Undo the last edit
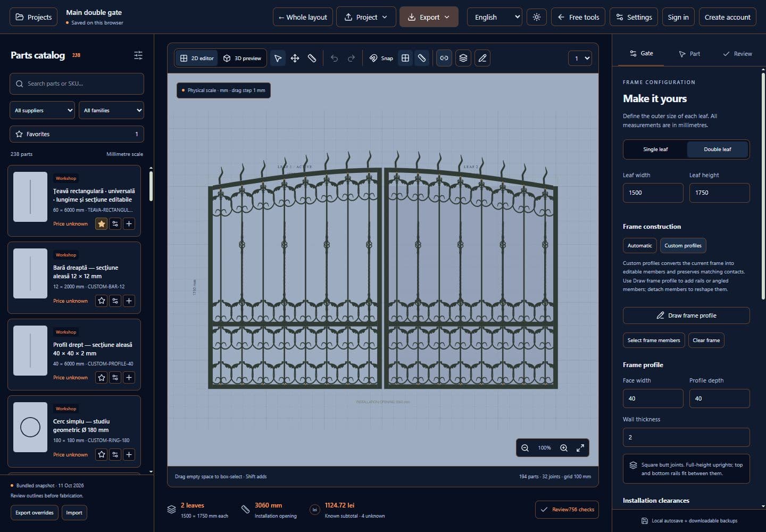The width and height of the screenshot is (766, 532). tap(334, 58)
